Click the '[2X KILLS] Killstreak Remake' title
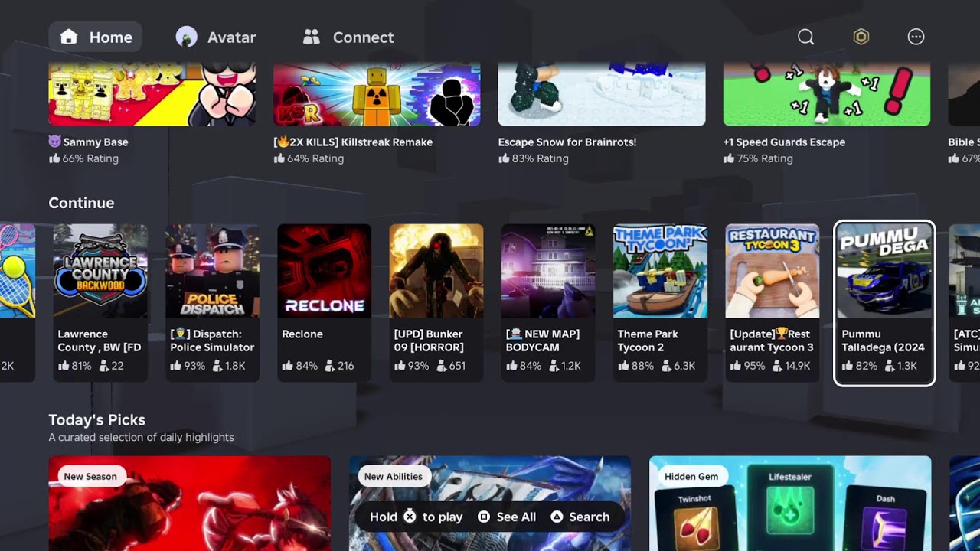 pos(353,142)
